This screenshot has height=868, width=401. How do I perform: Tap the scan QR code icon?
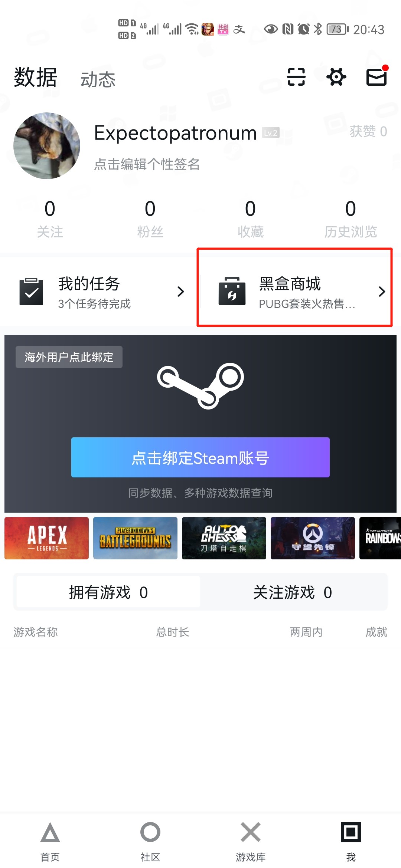[x=296, y=77]
